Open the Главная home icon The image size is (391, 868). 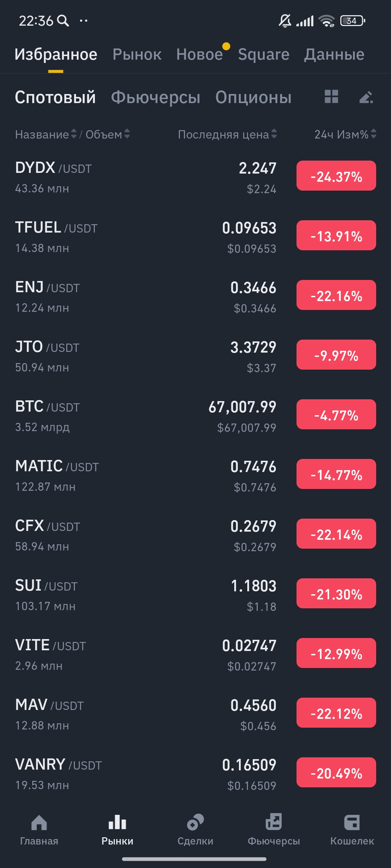click(39, 823)
